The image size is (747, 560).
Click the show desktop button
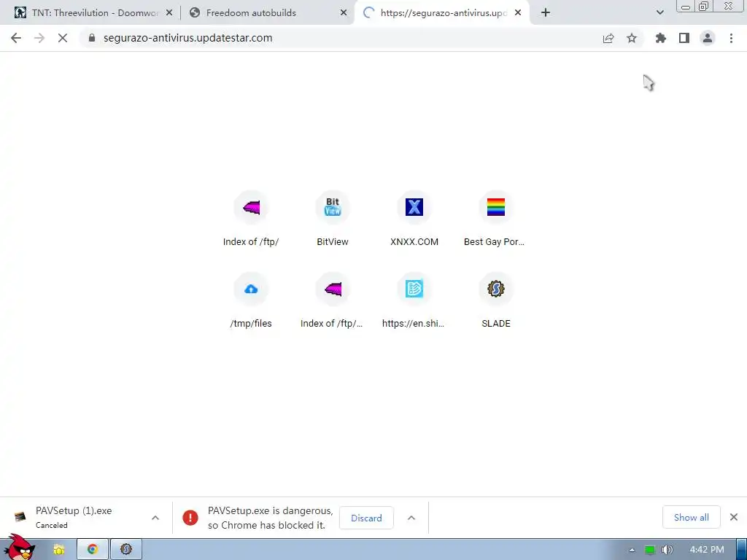[x=742, y=550]
